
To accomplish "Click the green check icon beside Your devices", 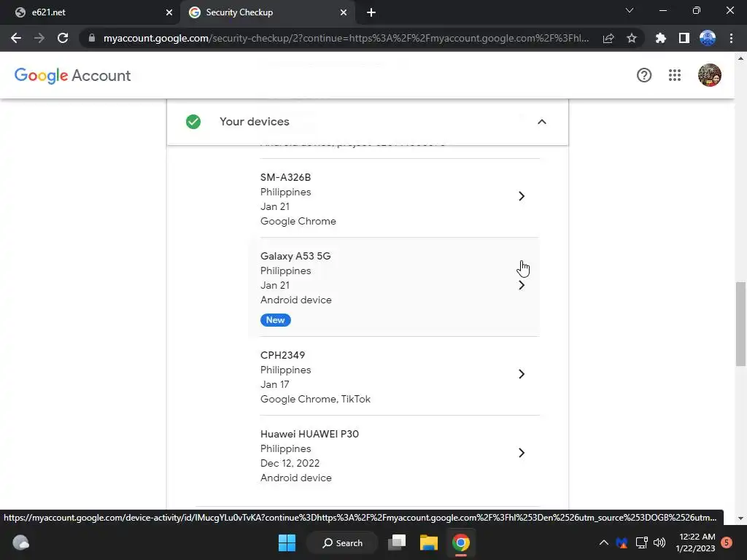I will (193, 122).
